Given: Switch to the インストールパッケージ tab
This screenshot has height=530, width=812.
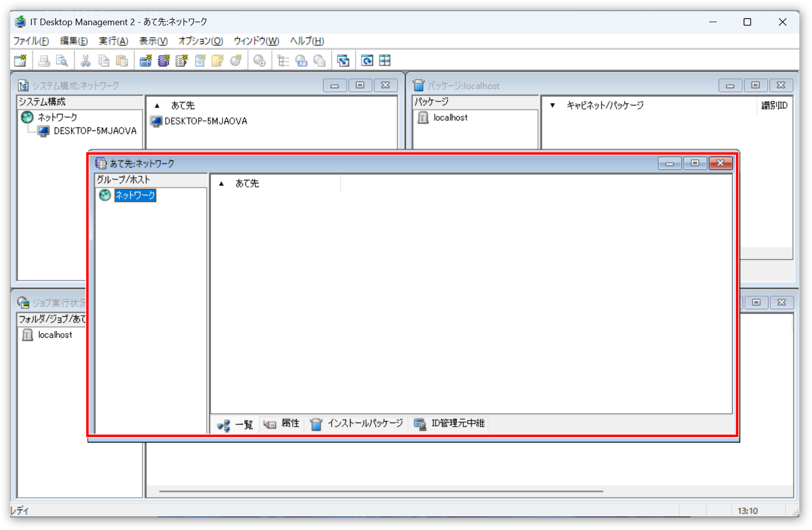Looking at the screenshot, I should [357, 424].
